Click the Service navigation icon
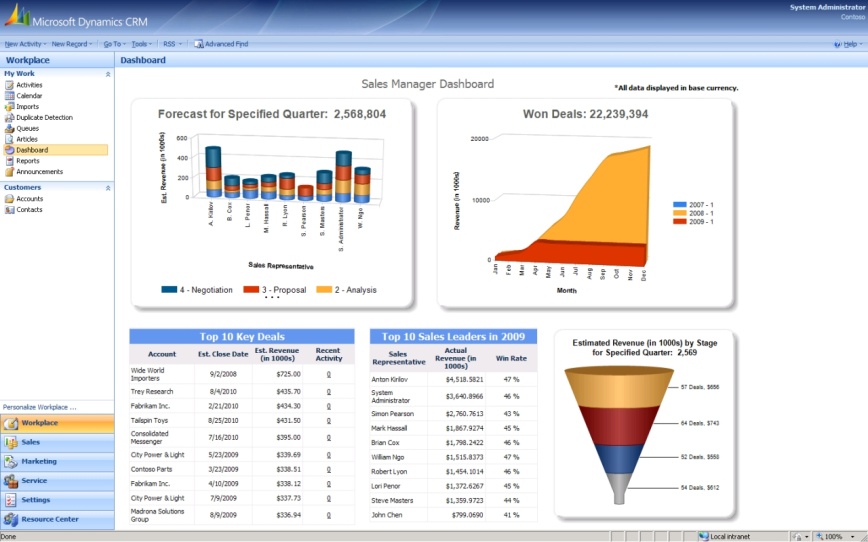This screenshot has height=542, width=868. pos(11,481)
